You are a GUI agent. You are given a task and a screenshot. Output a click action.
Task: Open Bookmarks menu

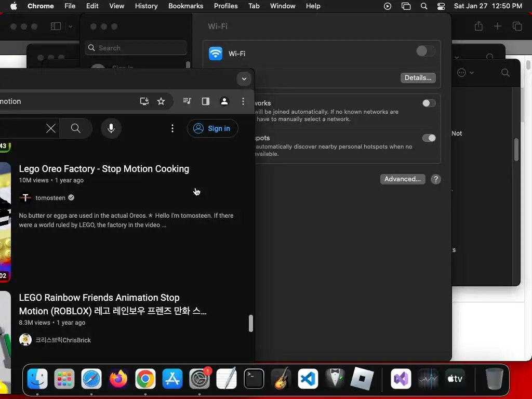point(185,6)
